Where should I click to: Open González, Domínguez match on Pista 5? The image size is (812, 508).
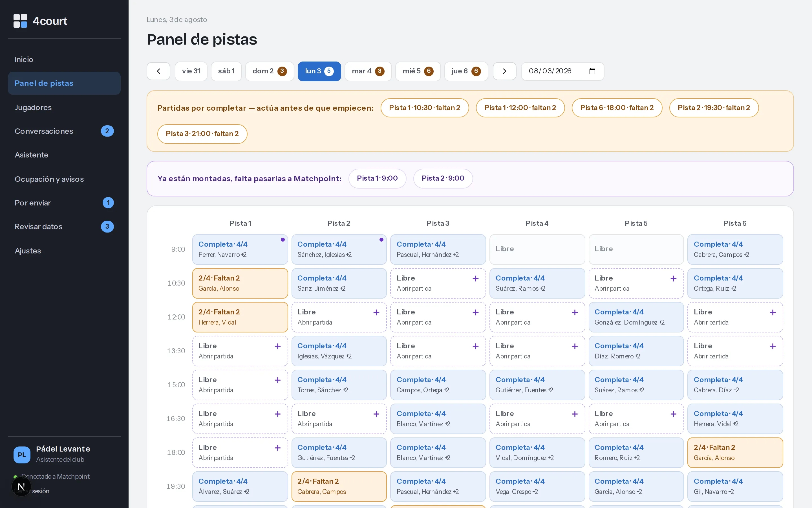636,317
